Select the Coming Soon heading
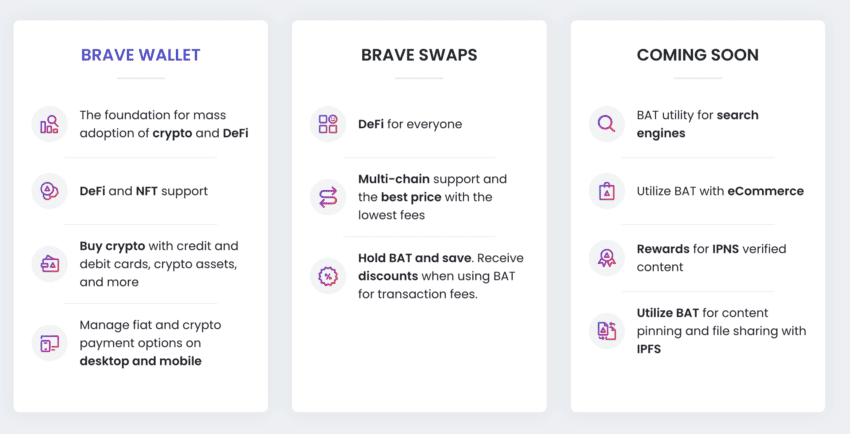The height and width of the screenshot is (434, 850). 697,55
